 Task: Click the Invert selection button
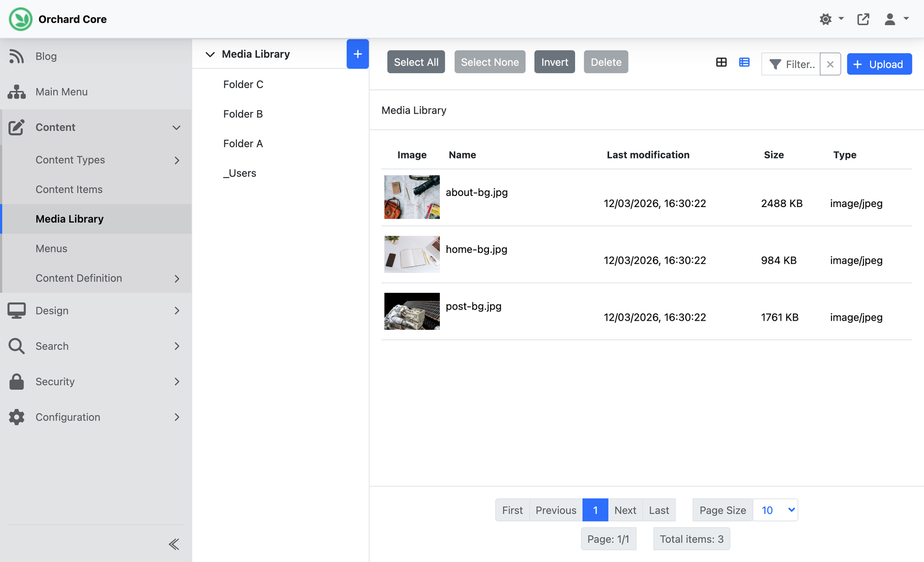point(554,62)
